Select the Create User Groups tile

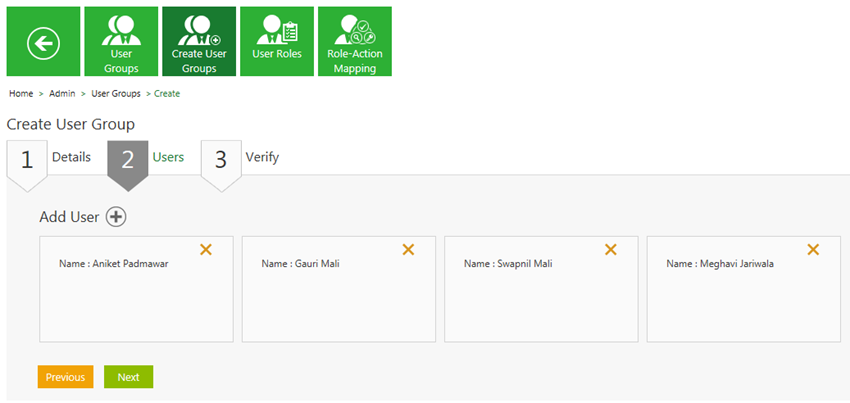coord(199,41)
